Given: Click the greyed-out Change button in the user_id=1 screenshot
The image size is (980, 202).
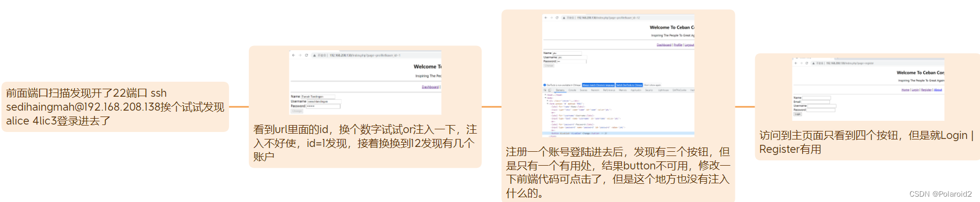Looking at the screenshot, I should (297, 111).
